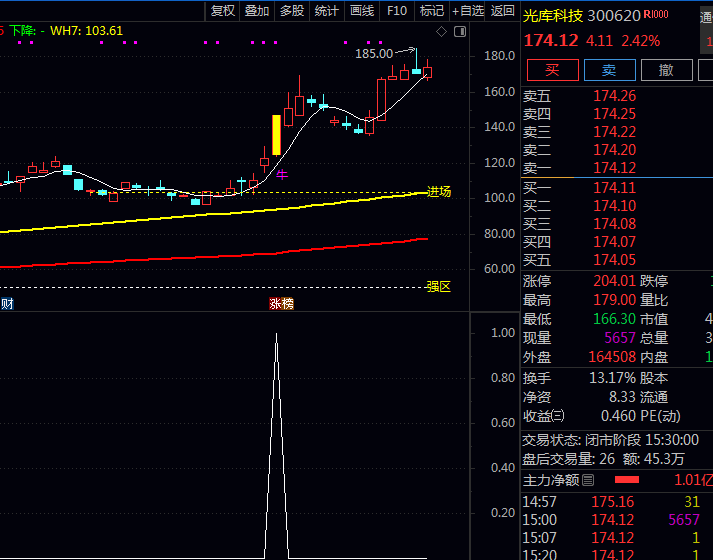Select 卖二 price 174.20
Viewport: 713px width, 560px height.
tap(614, 150)
